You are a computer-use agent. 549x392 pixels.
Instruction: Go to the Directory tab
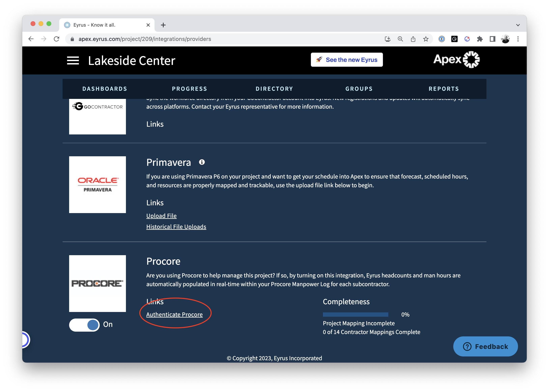coord(274,89)
